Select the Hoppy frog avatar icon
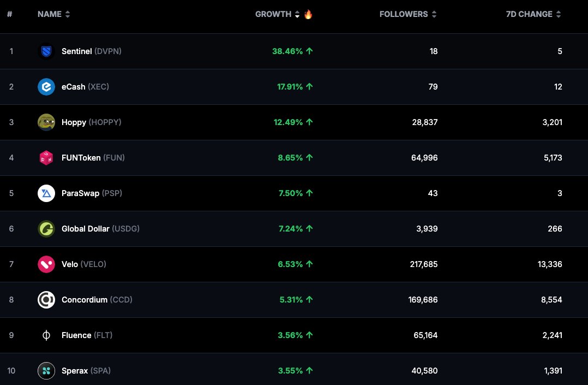 [x=46, y=122]
